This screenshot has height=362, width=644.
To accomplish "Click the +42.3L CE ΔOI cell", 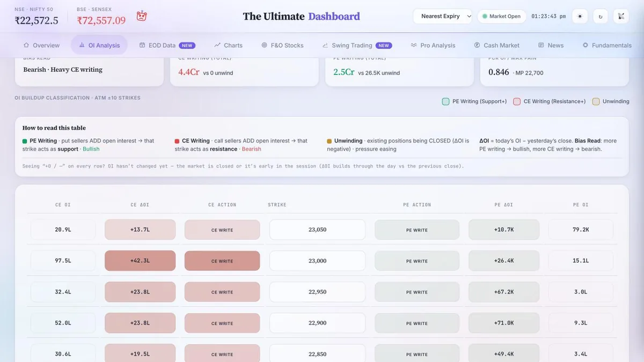I will click(140, 261).
